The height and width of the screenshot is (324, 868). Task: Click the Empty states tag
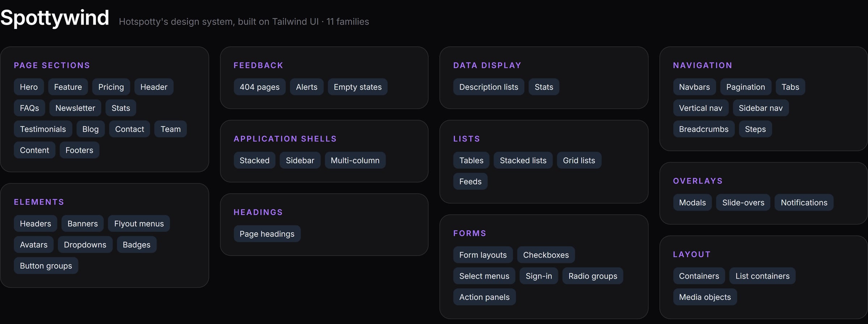[x=358, y=87]
